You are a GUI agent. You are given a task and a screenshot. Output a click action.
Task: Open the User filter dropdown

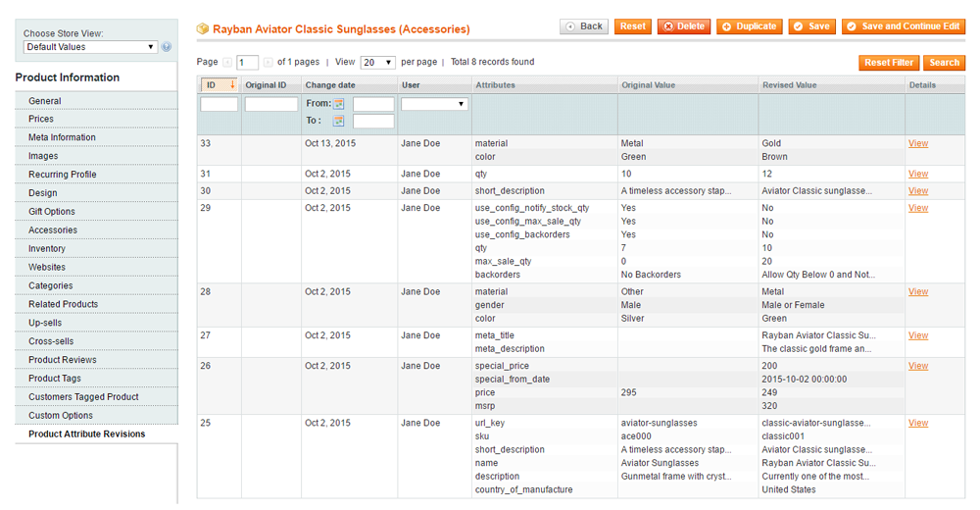(x=434, y=104)
